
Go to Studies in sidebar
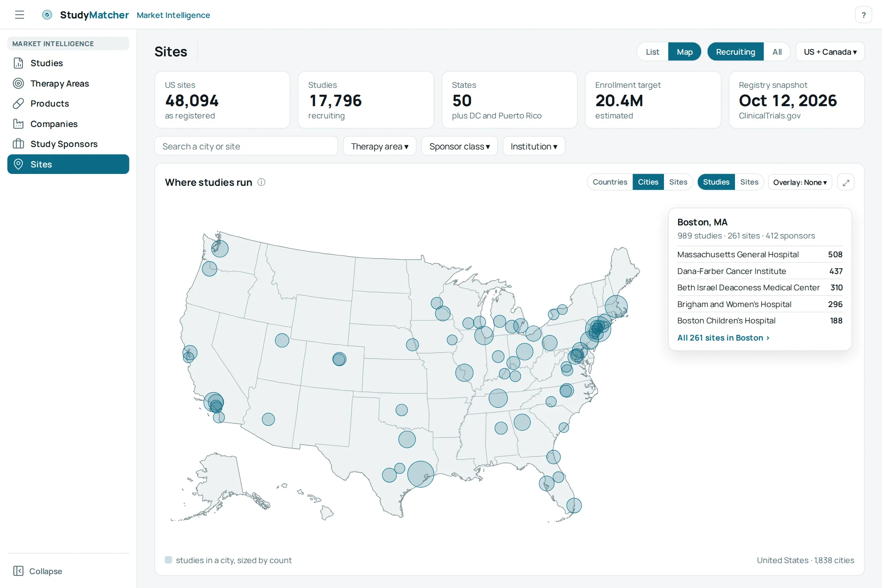coord(68,63)
